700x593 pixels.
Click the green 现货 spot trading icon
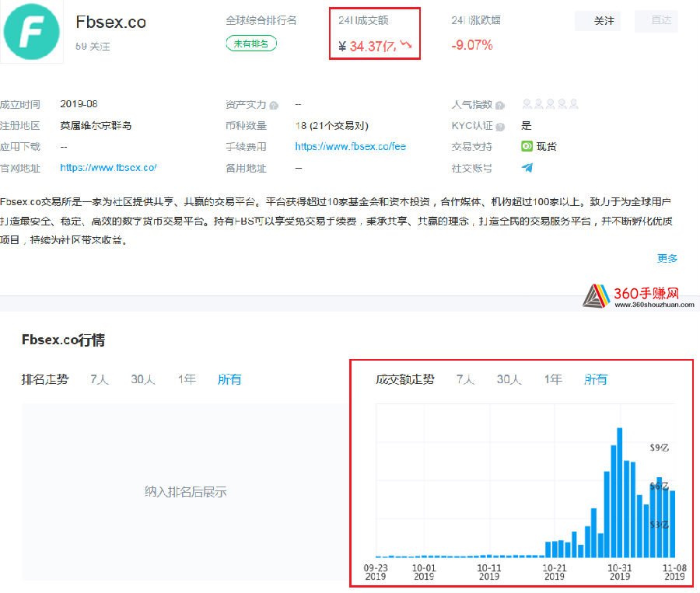[527, 146]
